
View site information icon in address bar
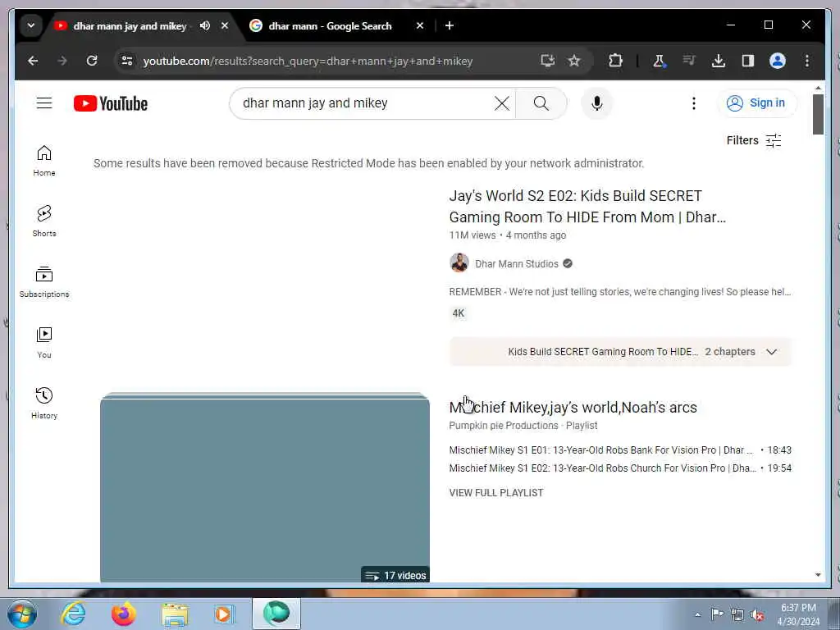pos(127,61)
